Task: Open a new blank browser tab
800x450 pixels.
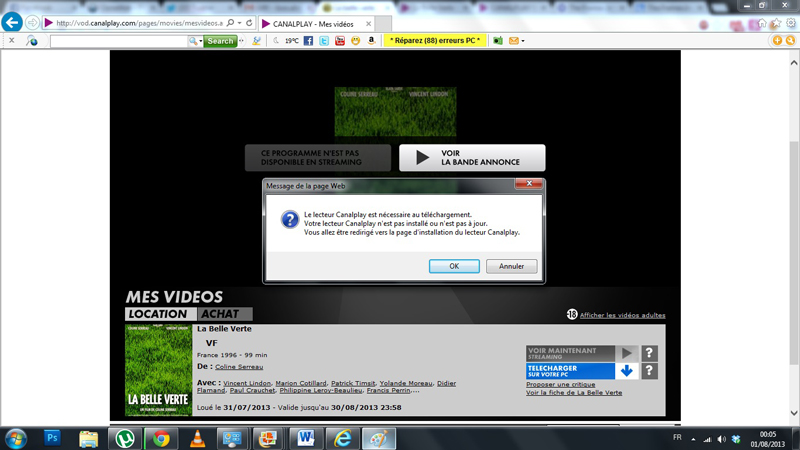Action: click(x=384, y=24)
